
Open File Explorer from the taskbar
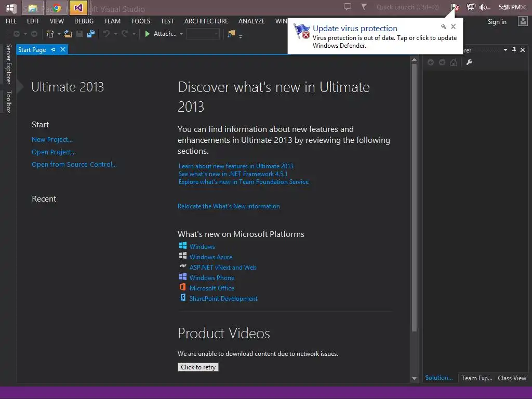pyautogui.click(x=33, y=8)
